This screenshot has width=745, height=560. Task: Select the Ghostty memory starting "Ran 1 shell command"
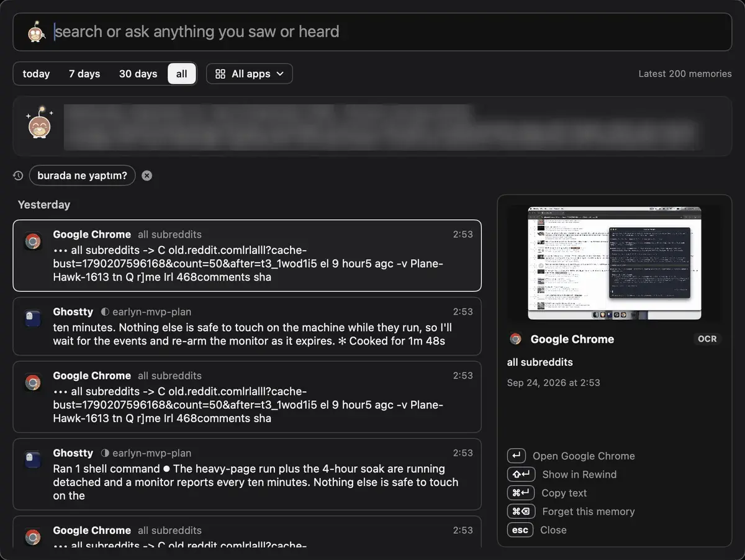pyautogui.click(x=247, y=474)
